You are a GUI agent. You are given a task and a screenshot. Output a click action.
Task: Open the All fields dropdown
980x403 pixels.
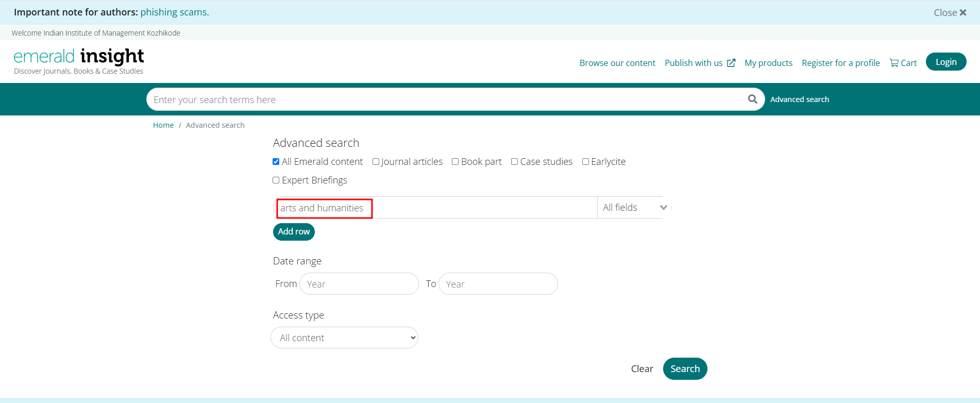tap(634, 208)
